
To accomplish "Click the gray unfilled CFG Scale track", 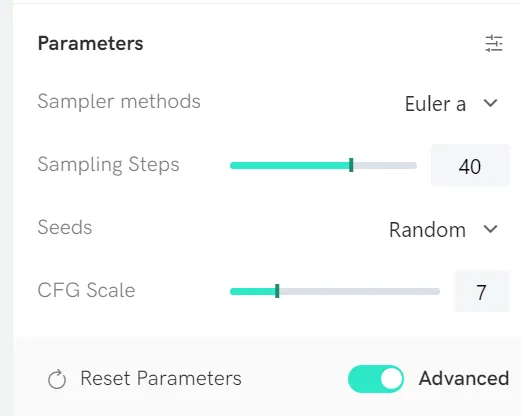I will (359, 291).
